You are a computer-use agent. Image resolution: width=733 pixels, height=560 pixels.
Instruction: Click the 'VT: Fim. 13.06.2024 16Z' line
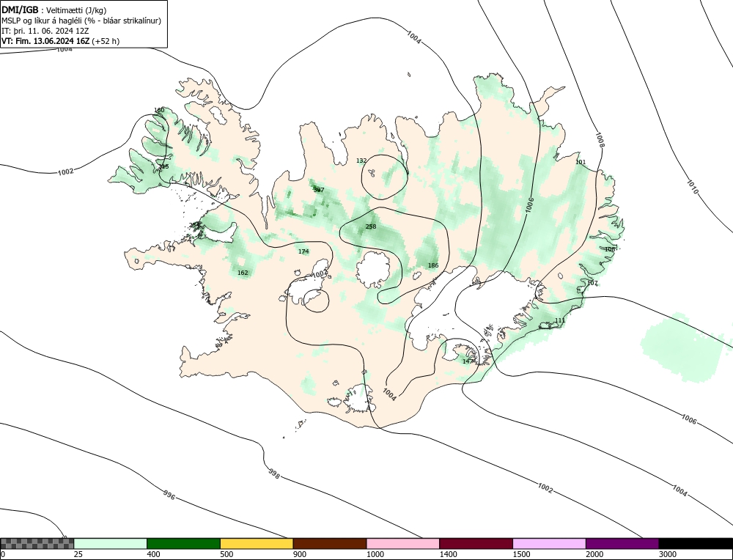coord(61,41)
